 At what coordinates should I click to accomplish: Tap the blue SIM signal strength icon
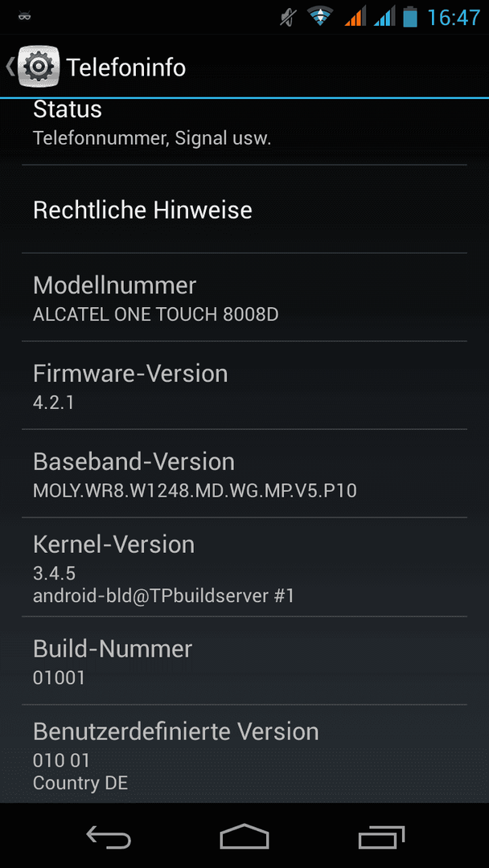point(384,17)
